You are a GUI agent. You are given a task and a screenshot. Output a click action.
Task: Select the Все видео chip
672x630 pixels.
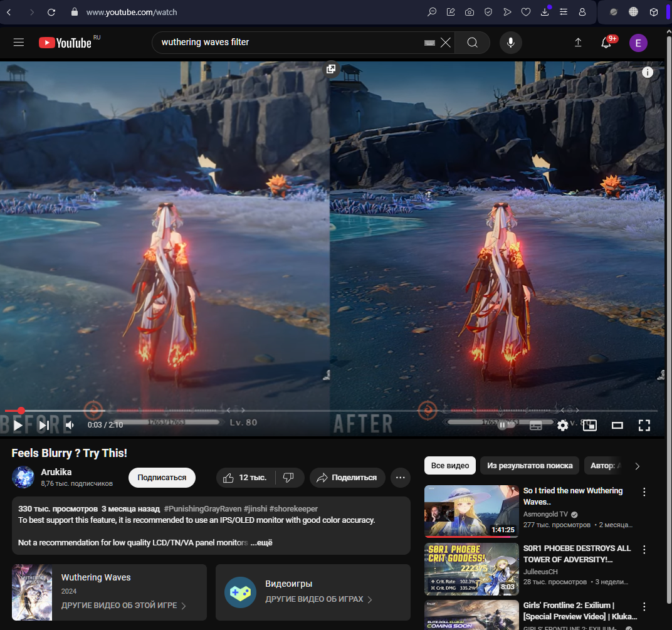(450, 465)
